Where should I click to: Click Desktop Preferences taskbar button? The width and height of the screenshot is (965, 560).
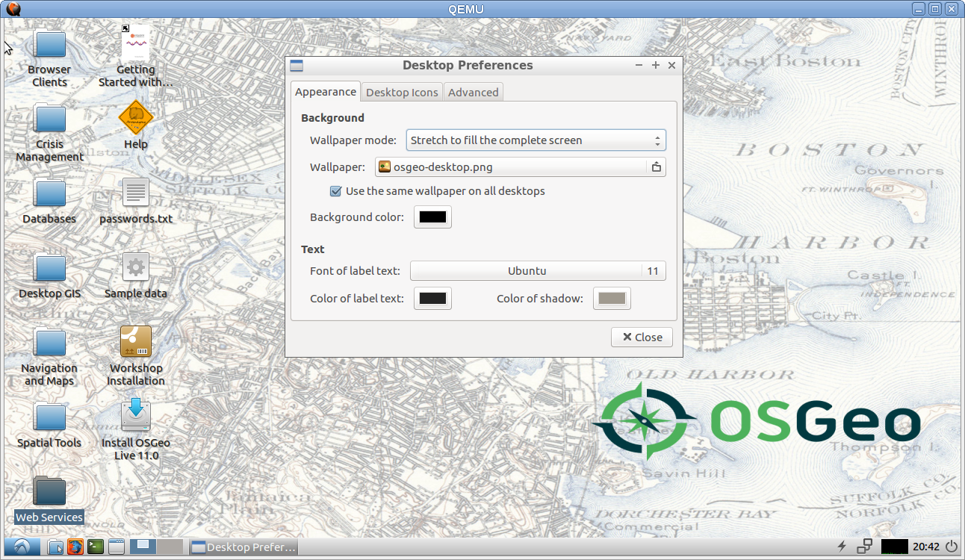[243, 547]
